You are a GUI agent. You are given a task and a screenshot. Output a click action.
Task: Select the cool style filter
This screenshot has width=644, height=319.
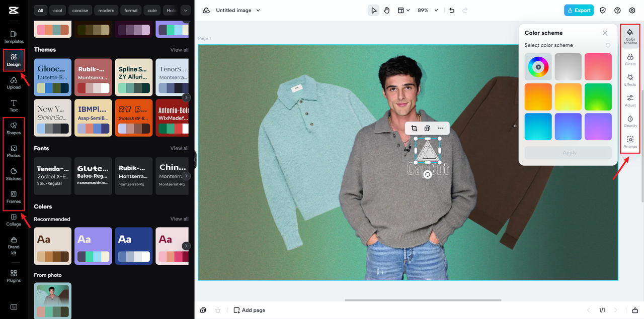point(58,10)
